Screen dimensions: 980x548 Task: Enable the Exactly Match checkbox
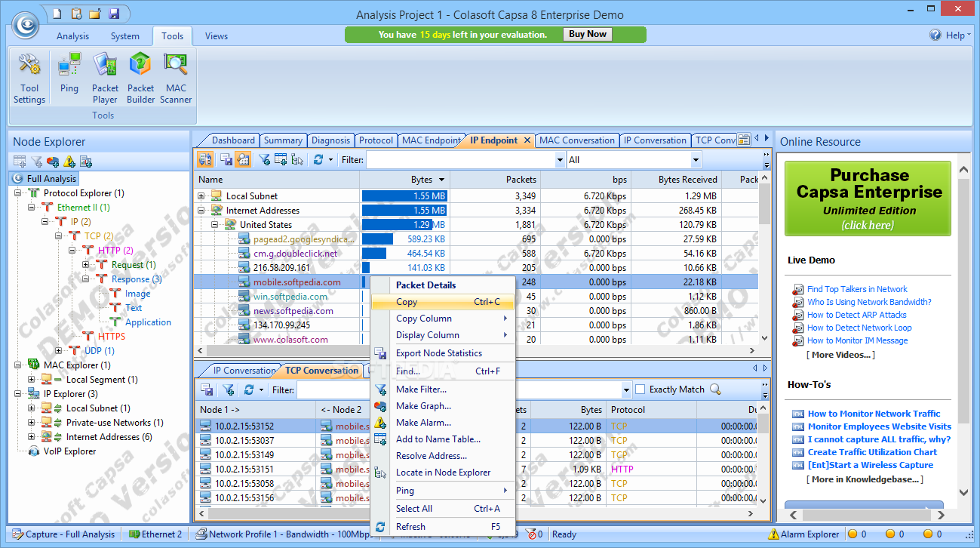(x=641, y=389)
